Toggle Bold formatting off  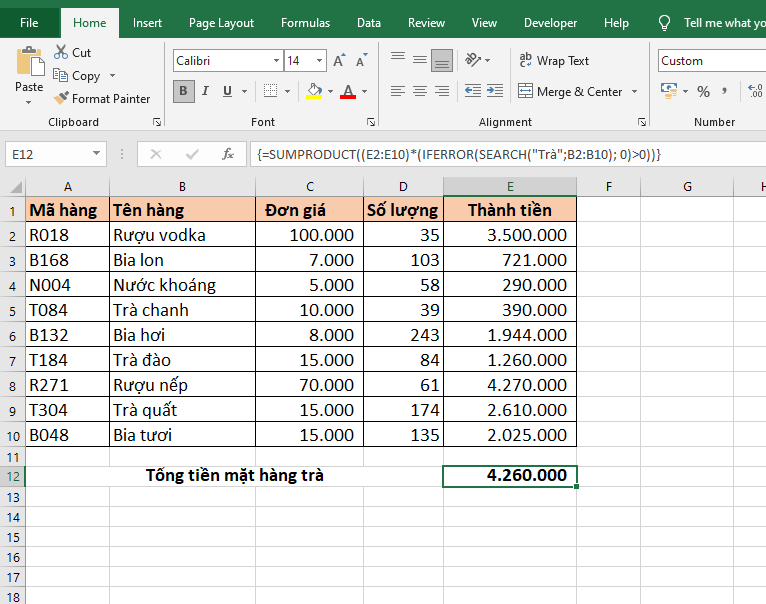pos(183,92)
